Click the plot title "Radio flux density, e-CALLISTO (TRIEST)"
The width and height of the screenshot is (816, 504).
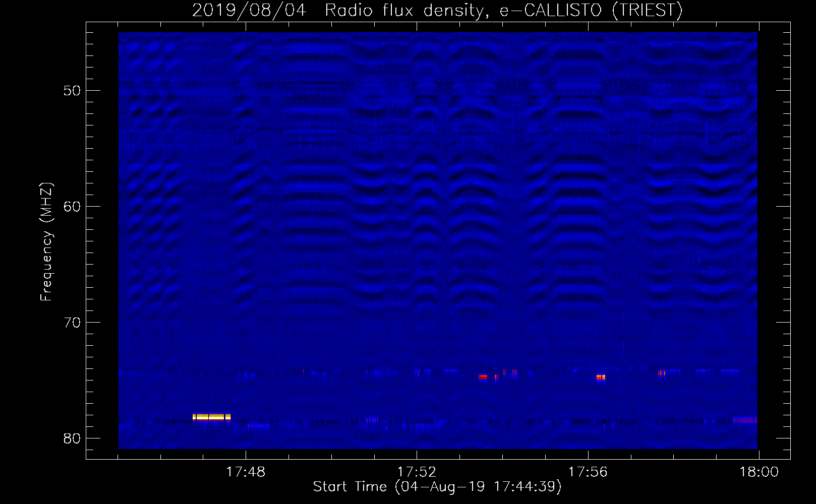point(504,10)
